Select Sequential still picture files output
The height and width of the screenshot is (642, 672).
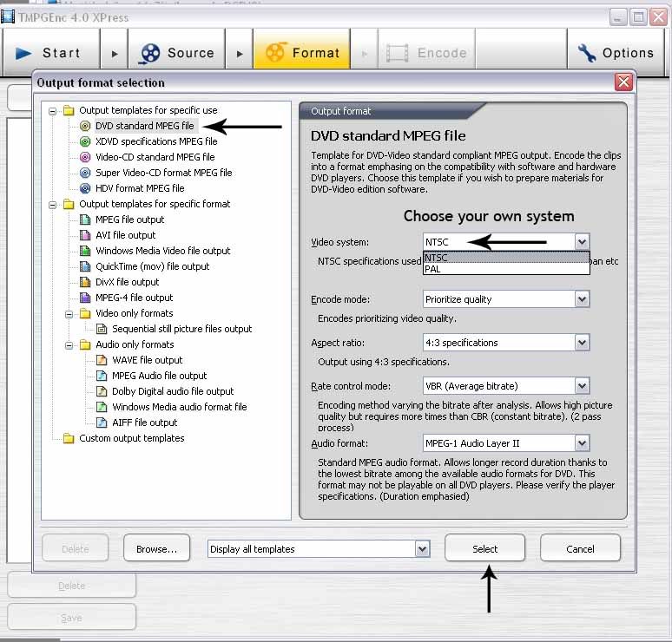point(181,329)
